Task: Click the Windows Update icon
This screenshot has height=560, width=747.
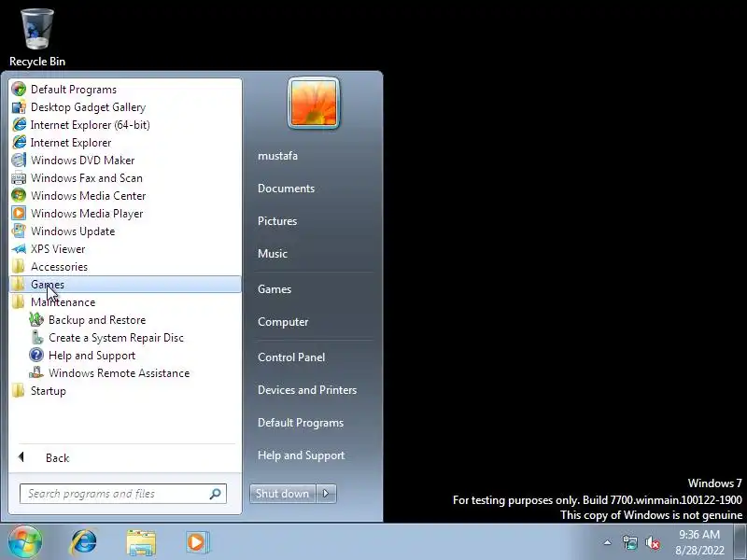Action: pos(19,231)
